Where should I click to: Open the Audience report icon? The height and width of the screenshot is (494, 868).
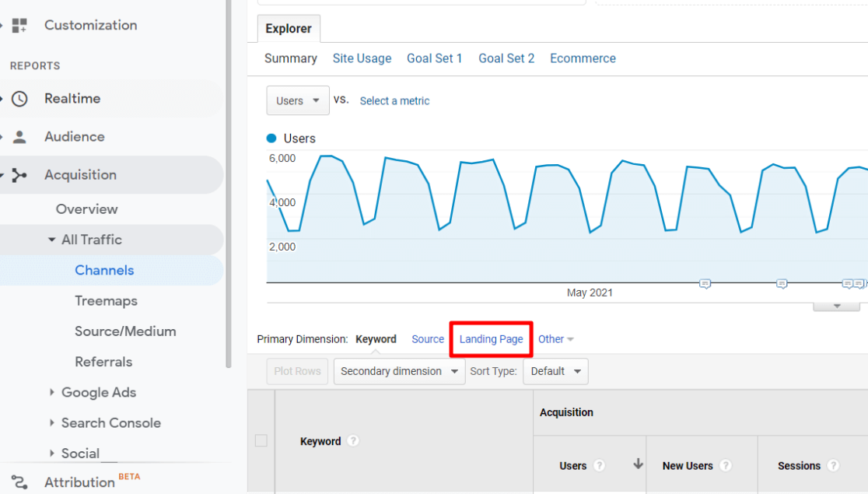coord(19,136)
